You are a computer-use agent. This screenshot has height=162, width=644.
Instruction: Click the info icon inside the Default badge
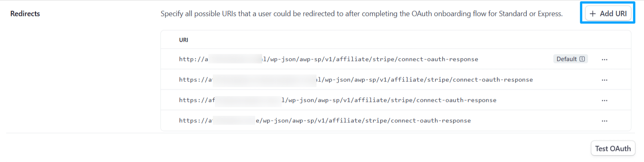(x=582, y=59)
